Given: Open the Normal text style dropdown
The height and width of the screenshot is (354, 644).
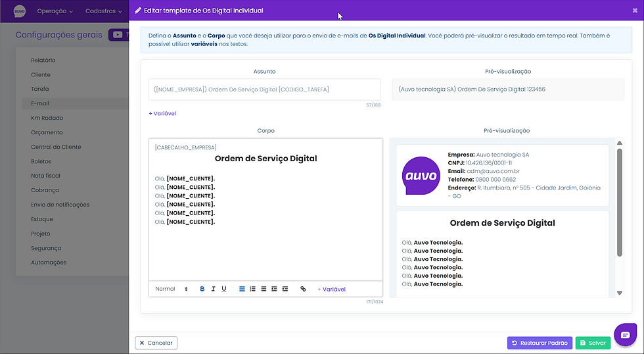Looking at the screenshot, I should [172, 289].
